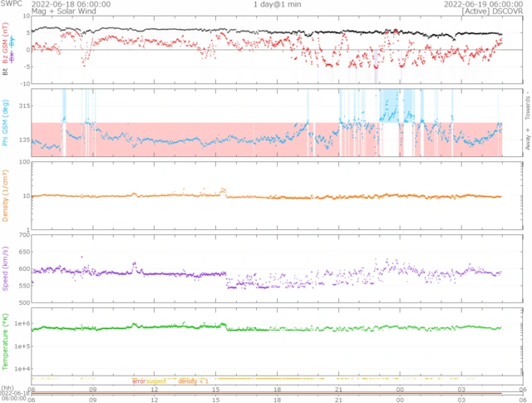The width and height of the screenshot is (532, 403).
Task: Click the 500 tick on Speed axis
Action: (25, 302)
